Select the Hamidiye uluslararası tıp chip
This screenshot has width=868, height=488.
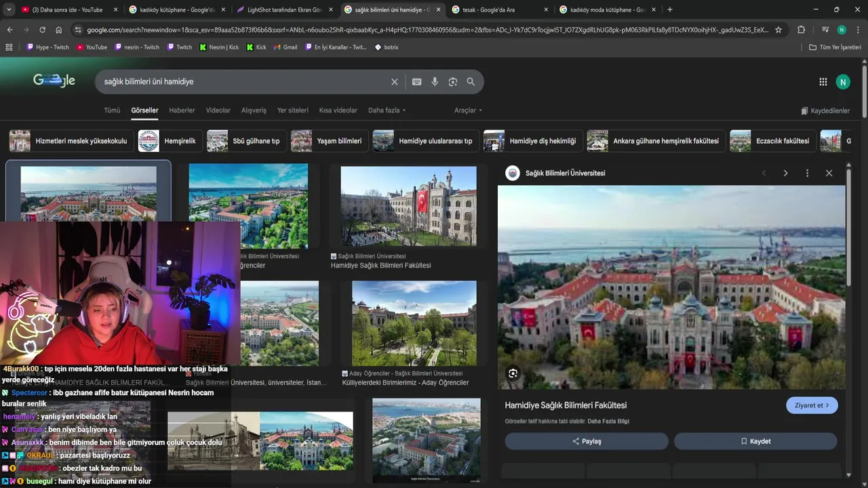tap(425, 141)
